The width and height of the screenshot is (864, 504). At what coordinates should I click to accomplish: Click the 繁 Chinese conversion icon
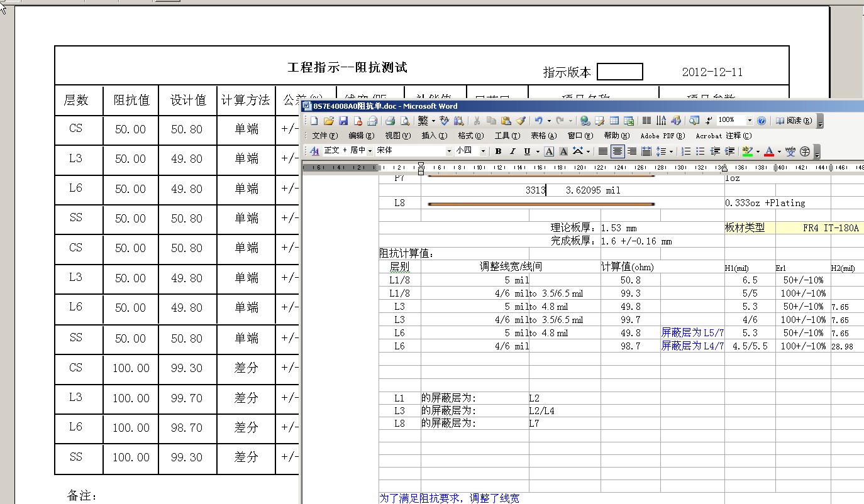(x=423, y=121)
